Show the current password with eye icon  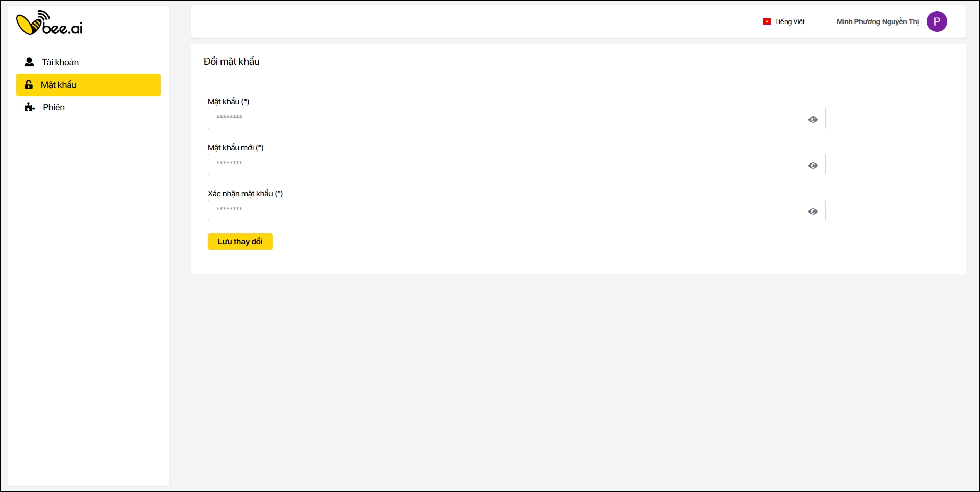(813, 120)
